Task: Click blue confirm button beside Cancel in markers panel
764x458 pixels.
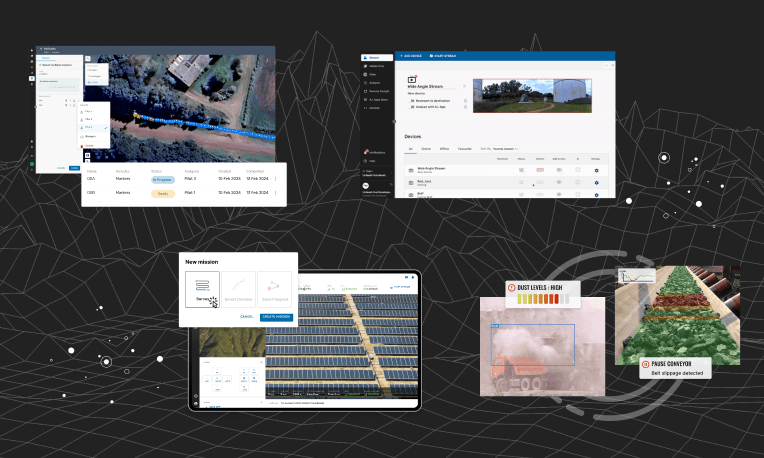Action: point(75,168)
